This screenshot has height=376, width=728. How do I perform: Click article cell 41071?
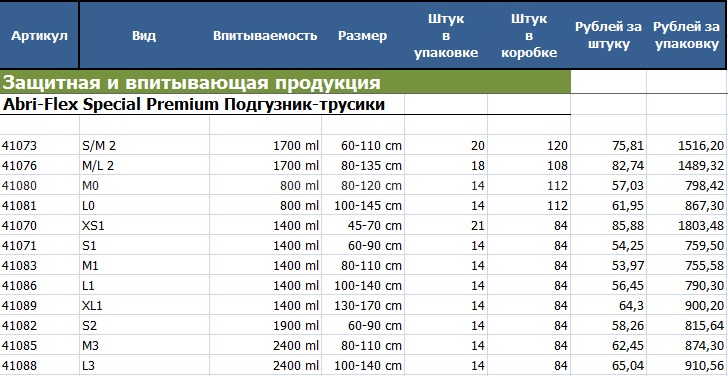pyautogui.click(x=39, y=246)
